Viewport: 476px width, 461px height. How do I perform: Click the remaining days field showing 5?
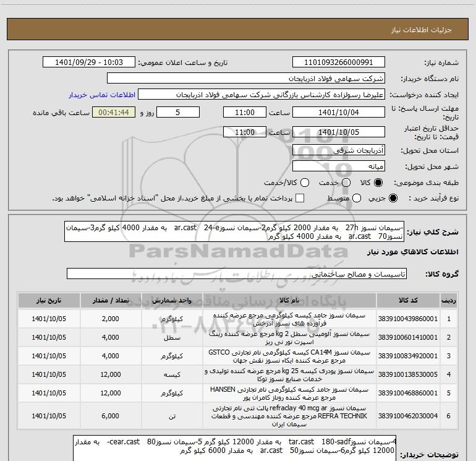[178, 112]
